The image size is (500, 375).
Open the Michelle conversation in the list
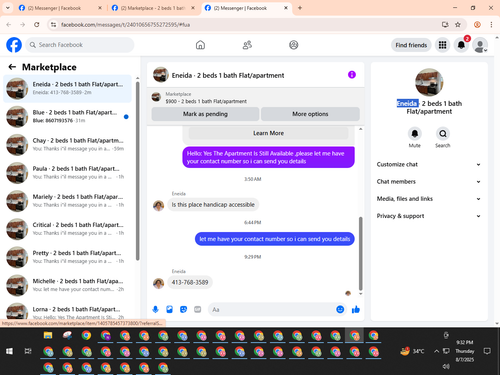point(67,285)
